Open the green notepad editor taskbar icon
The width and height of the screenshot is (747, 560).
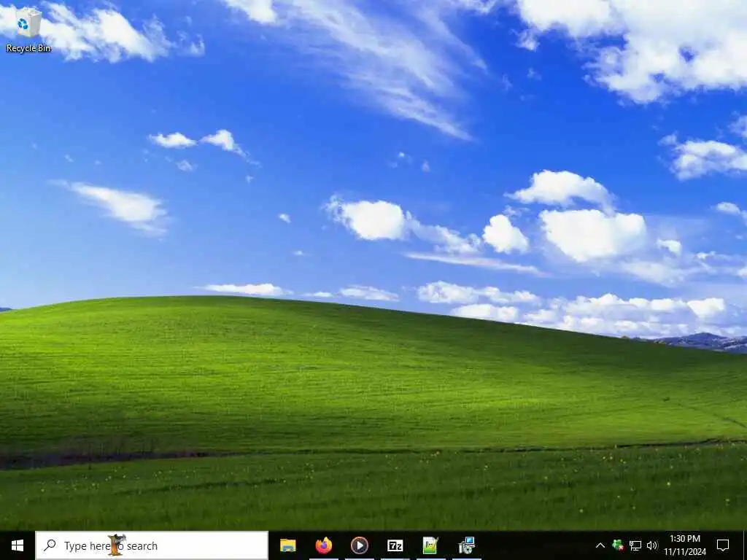pyautogui.click(x=430, y=545)
